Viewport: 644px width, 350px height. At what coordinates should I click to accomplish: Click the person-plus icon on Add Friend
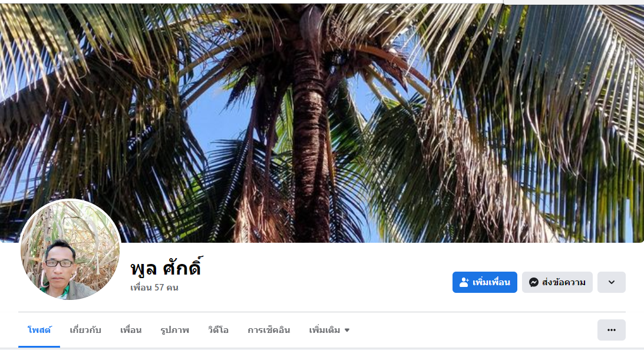click(464, 282)
